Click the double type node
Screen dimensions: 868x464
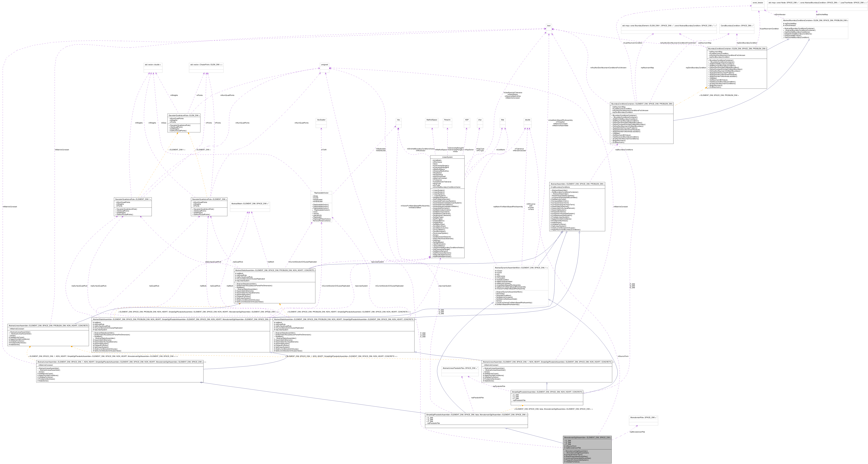pyautogui.click(x=527, y=123)
